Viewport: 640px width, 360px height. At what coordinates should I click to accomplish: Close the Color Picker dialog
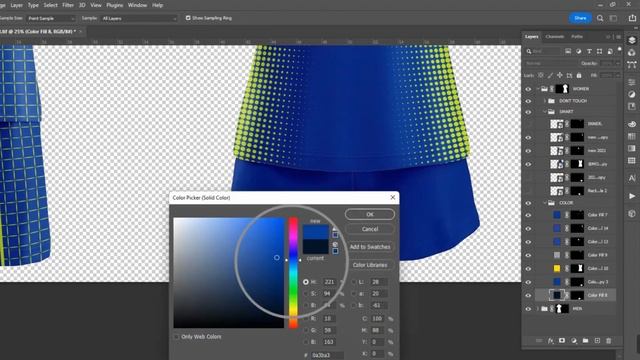(x=393, y=198)
